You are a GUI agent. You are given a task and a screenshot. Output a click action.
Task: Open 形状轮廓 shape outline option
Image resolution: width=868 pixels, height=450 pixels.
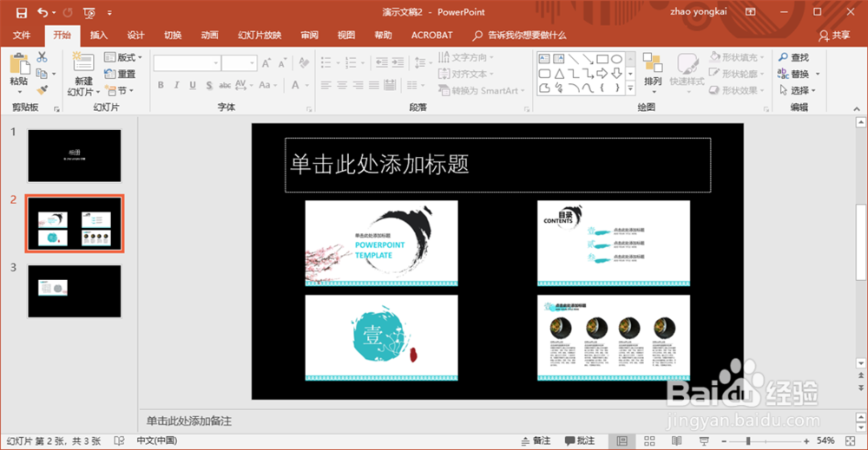[x=737, y=74]
